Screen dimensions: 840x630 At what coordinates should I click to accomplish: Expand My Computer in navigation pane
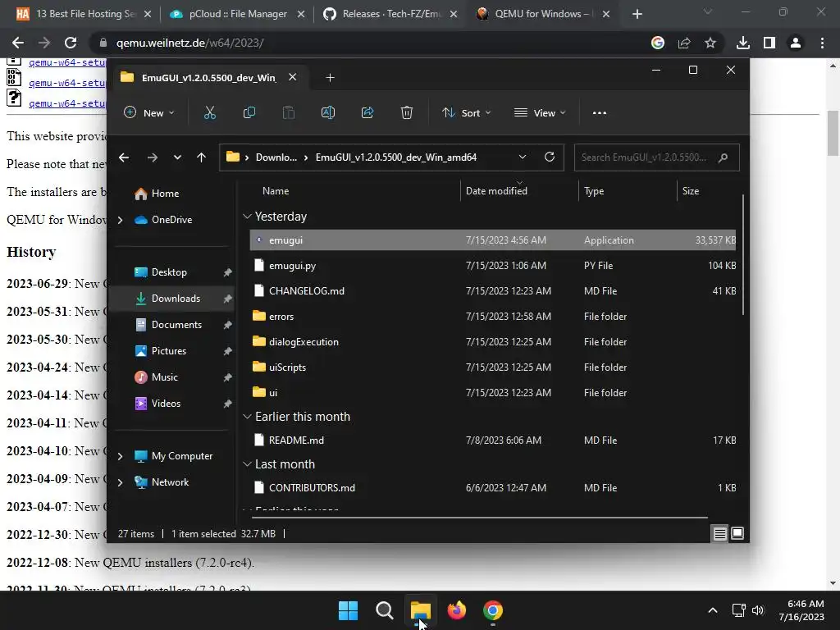pos(120,456)
